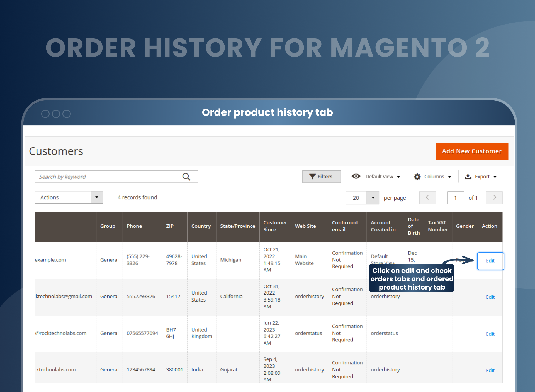Go to the previous page arrow
This screenshot has width=535, height=392.
click(x=427, y=198)
